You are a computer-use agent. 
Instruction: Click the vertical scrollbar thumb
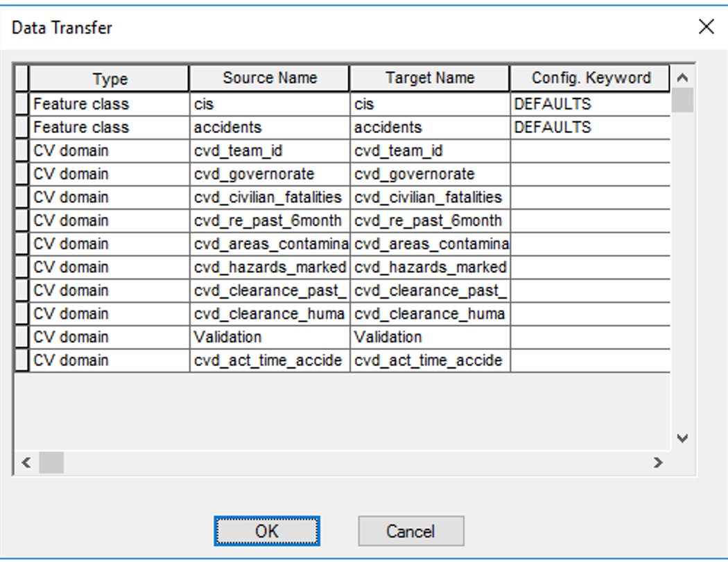(x=682, y=100)
